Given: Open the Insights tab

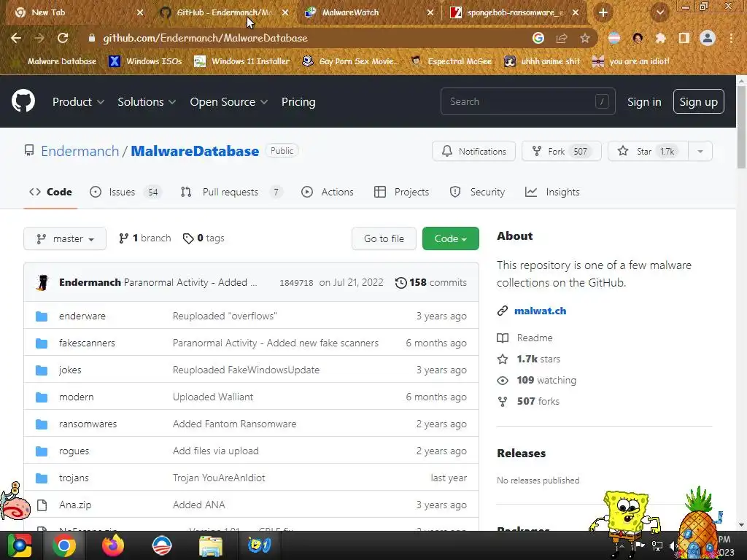Looking at the screenshot, I should pos(553,192).
